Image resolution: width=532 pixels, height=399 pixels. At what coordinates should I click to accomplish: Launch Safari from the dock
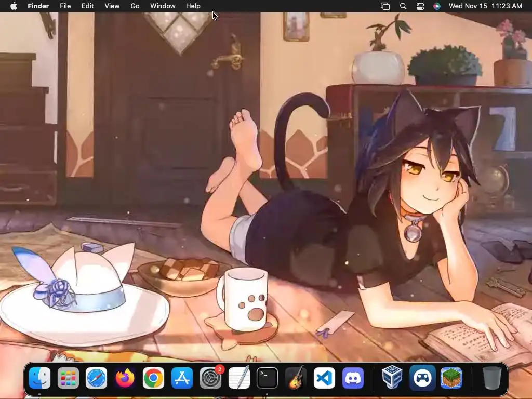click(x=96, y=378)
